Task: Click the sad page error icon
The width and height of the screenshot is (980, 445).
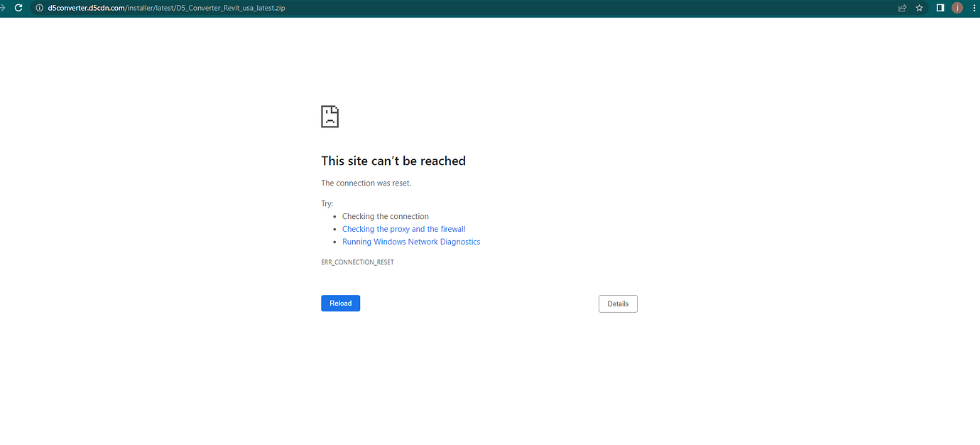Action: pyautogui.click(x=330, y=117)
